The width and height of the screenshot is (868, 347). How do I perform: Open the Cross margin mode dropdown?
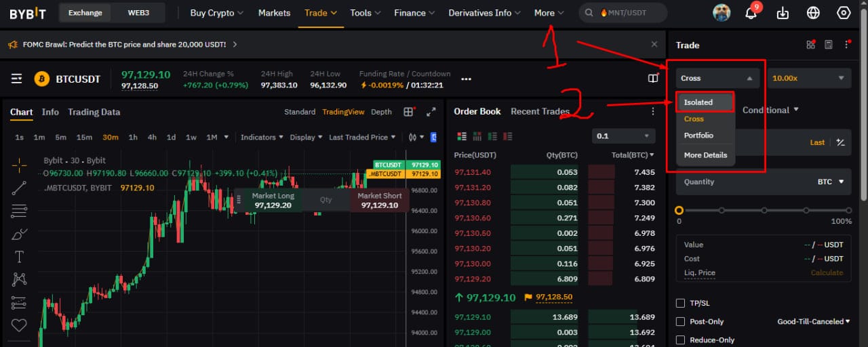(x=717, y=78)
